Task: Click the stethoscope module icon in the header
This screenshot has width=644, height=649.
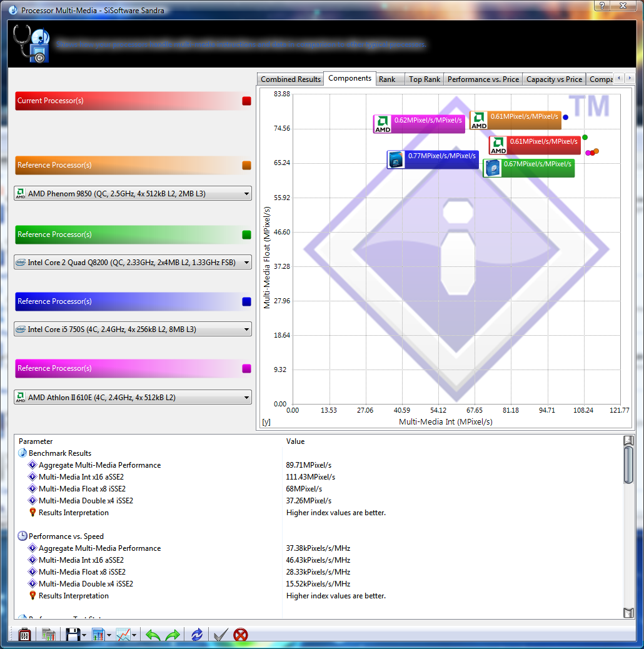Action: [31, 44]
